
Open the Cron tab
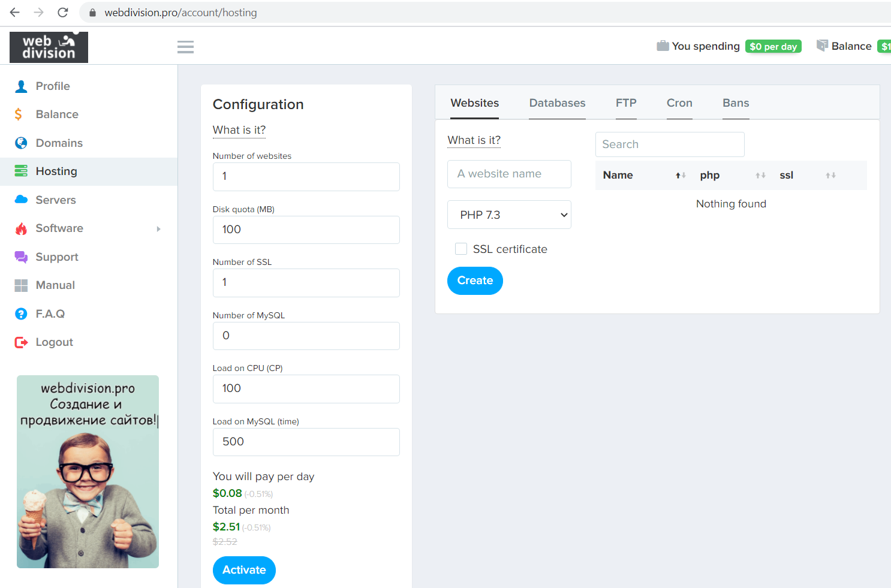(x=679, y=103)
